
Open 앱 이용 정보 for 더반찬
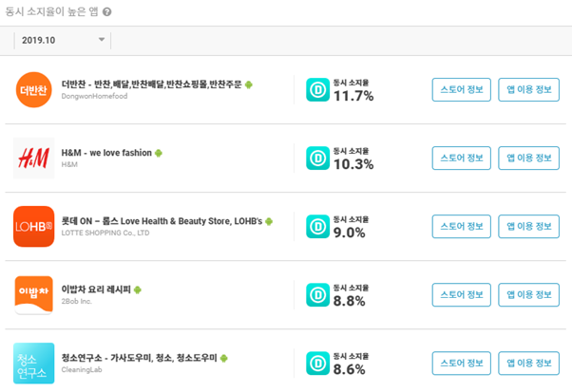[528, 89]
